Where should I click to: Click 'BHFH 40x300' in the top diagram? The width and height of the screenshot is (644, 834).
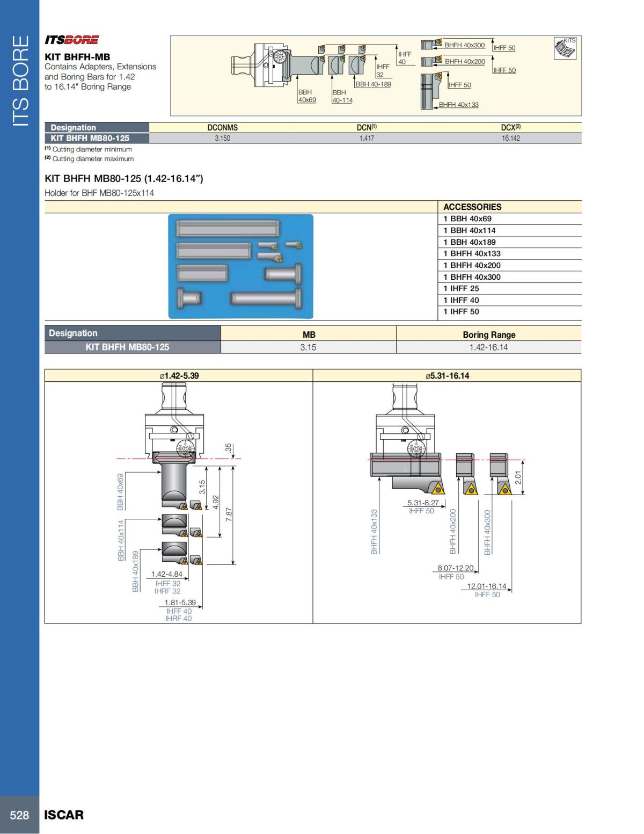click(x=465, y=45)
